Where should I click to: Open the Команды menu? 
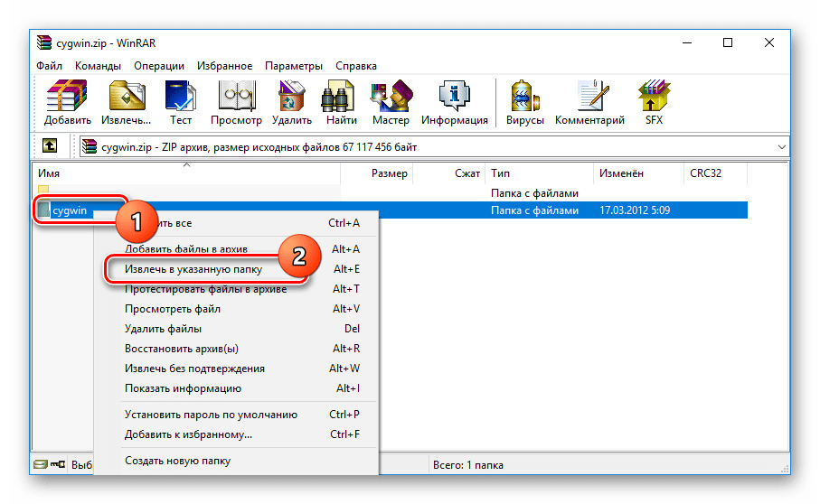pos(98,66)
